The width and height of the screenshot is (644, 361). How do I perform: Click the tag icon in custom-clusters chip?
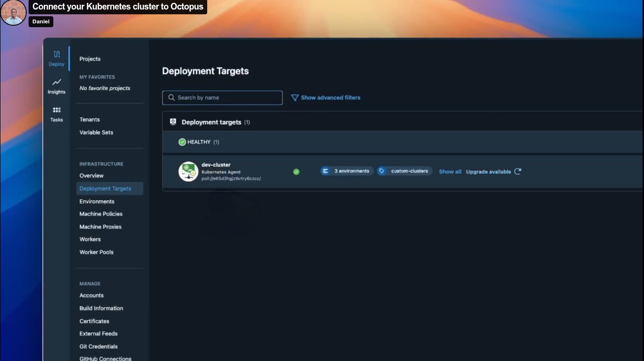click(382, 171)
